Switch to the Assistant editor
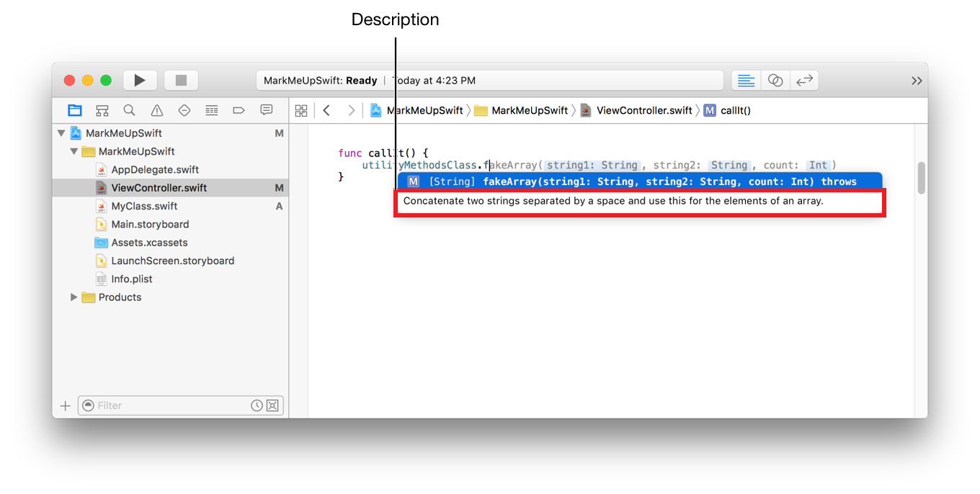980x494 pixels. (775, 81)
